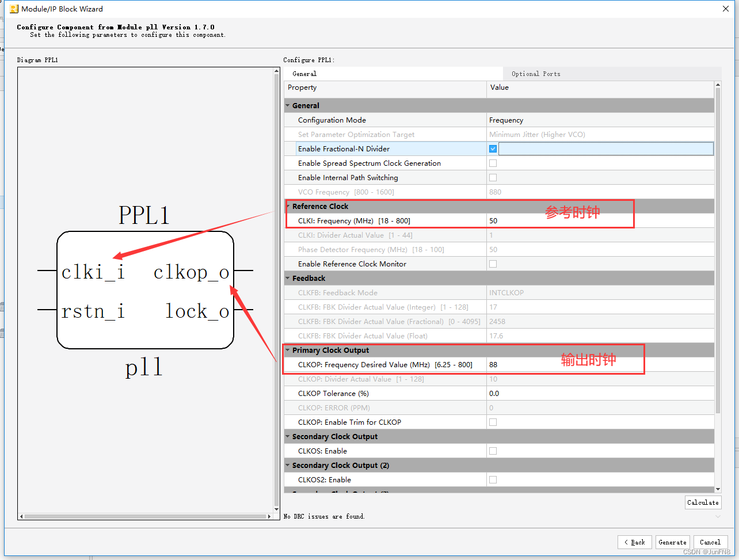Image resolution: width=739 pixels, height=560 pixels.
Task: Edit the CLKI Frequency value 50
Action: pyautogui.click(x=600, y=220)
